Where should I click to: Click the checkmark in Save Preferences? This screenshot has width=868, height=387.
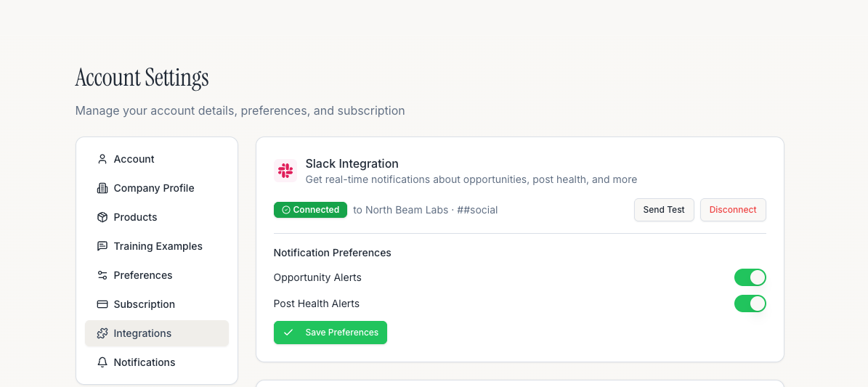click(288, 333)
